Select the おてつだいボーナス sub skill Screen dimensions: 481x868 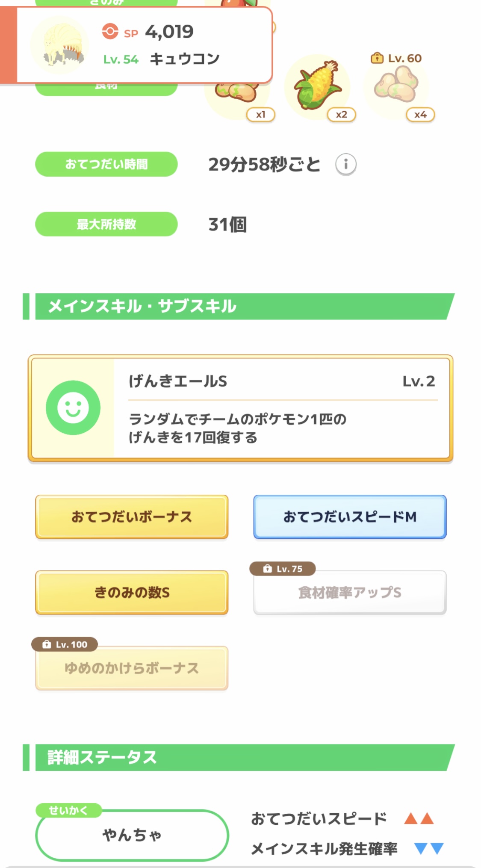(132, 517)
